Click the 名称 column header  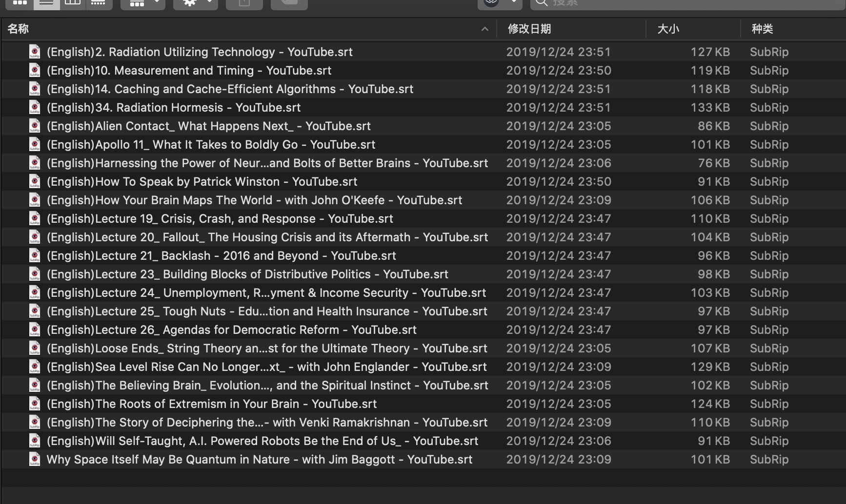(x=19, y=29)
